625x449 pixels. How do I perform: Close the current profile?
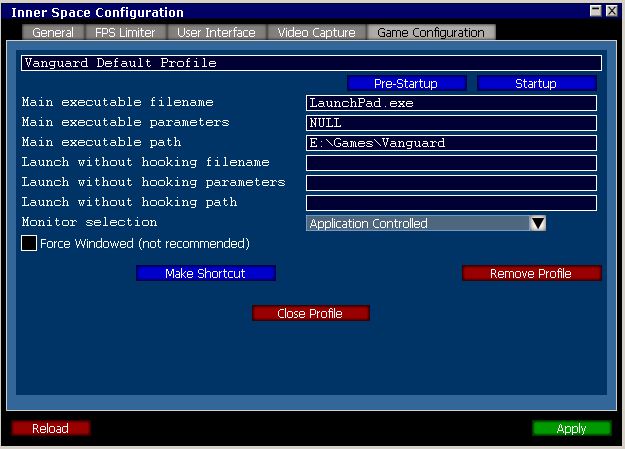tap(311, 313)
